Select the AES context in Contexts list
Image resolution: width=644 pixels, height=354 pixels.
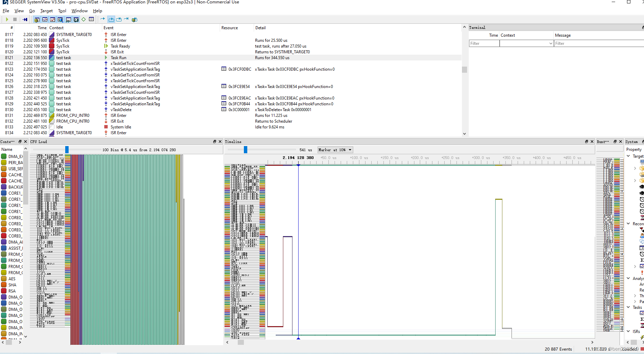coord(12,279)
